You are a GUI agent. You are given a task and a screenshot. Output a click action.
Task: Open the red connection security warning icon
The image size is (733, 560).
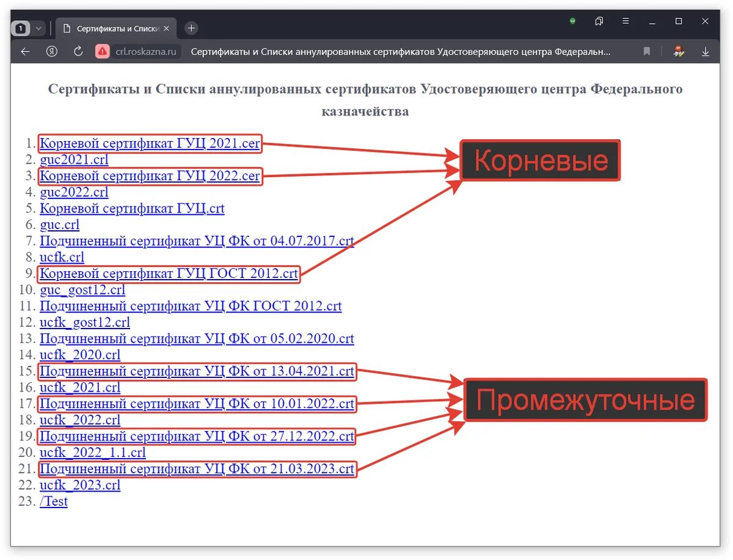[103, 52]
